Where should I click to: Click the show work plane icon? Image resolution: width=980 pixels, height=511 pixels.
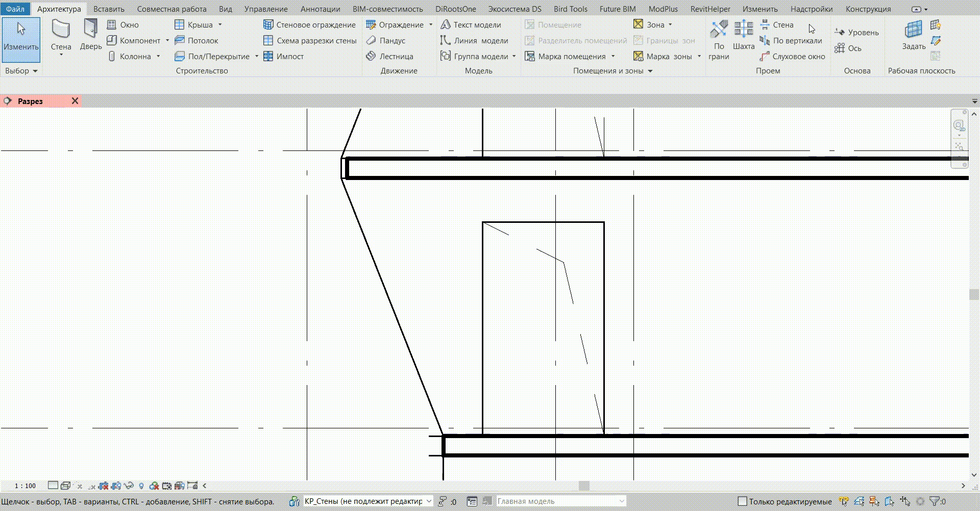936,24
